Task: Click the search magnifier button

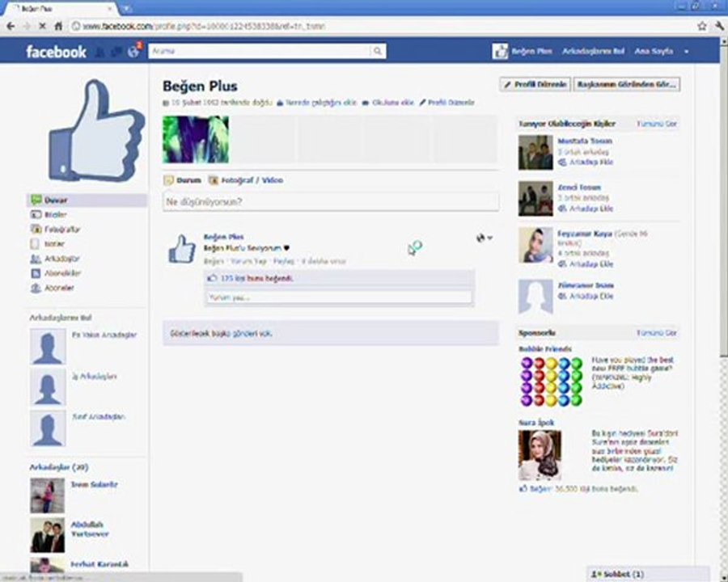Action: coord(378,51)
